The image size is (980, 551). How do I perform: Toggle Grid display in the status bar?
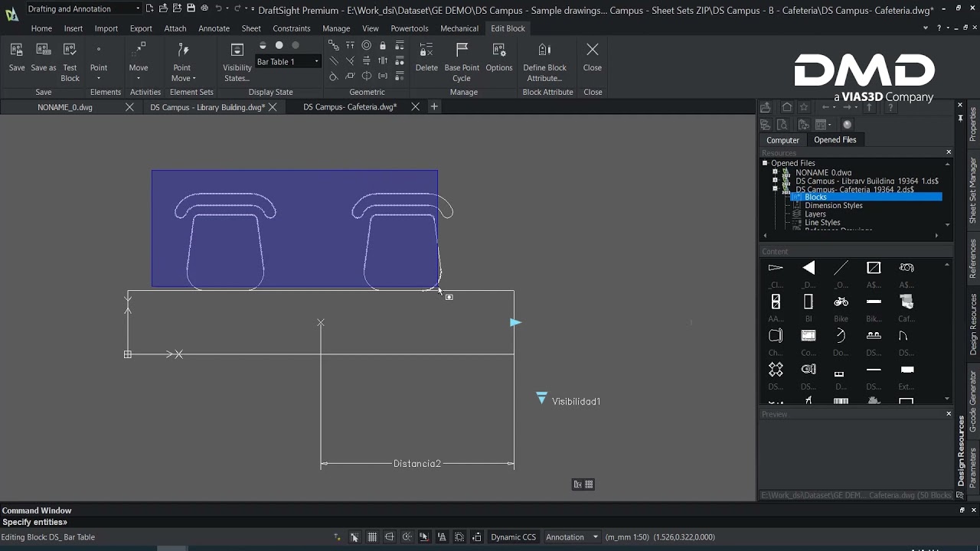pyautogui.click(x=372, y=537)
